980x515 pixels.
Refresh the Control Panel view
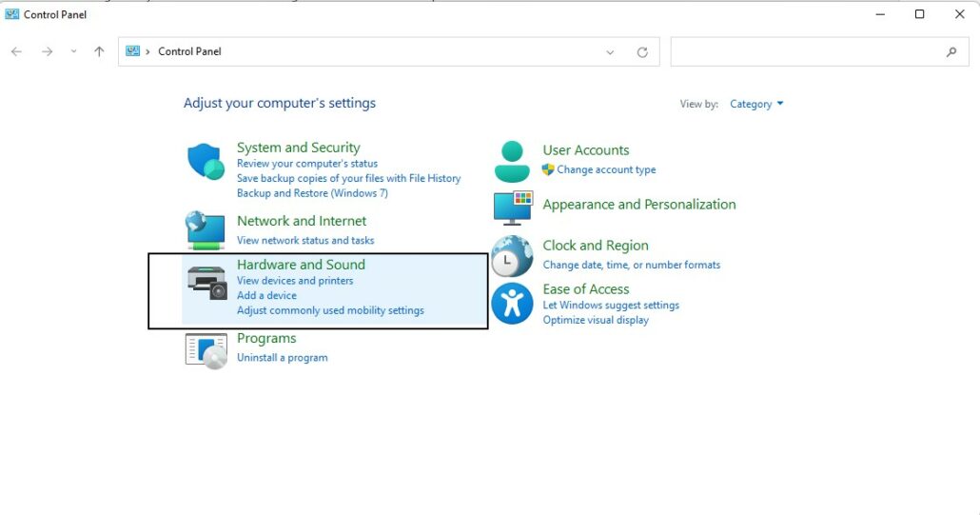[x=642, y=52]
